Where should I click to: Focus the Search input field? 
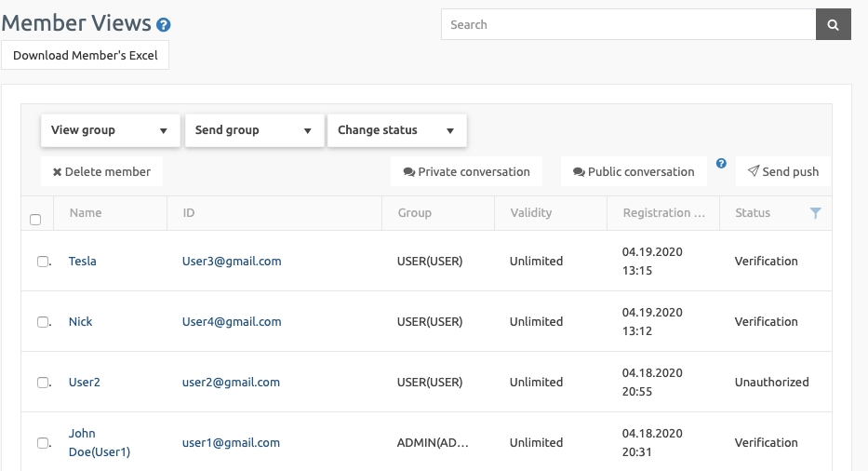click(x=628, y=24)
